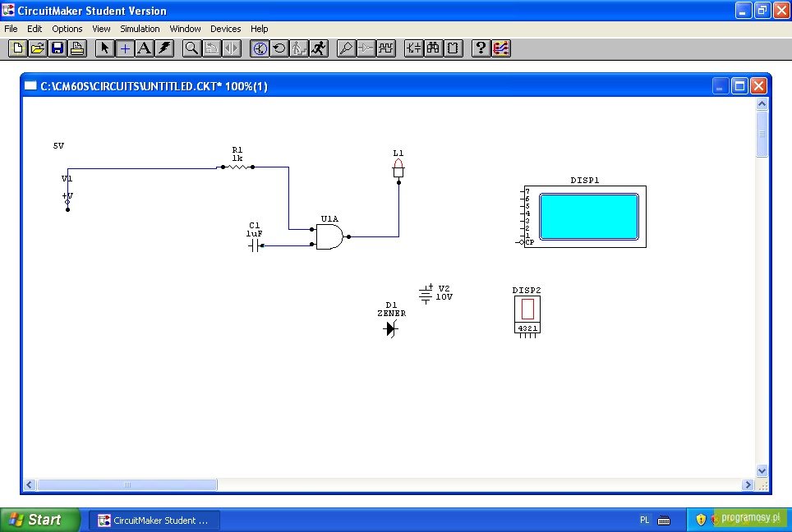This screenshot has height=532, width=792.
Task: Click the Rotate 90 toolbar icon
Action: 212,48
